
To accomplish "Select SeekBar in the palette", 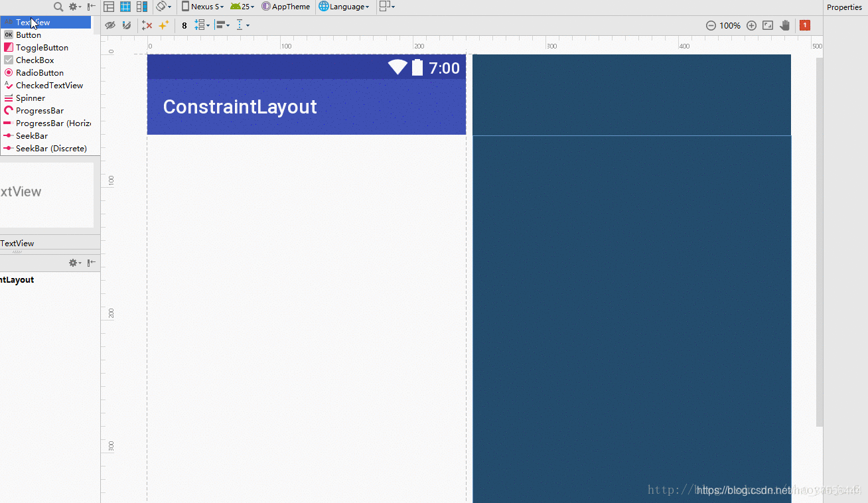I will tap(45, 136).
